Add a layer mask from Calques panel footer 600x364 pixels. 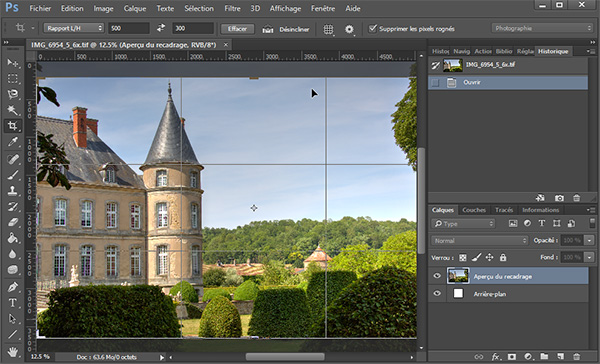[512, 357]
